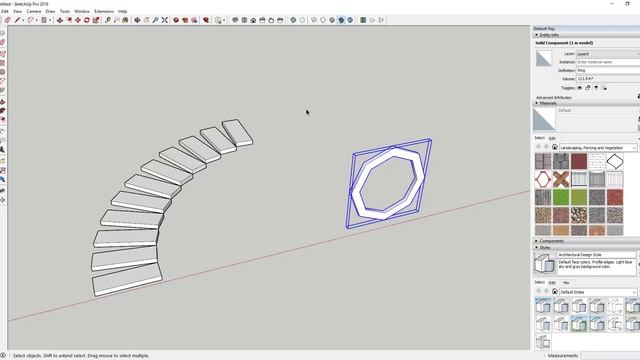The height and width of the screenshot is (360, 640).
Task: Activate the Paint Bucket tool
Action: (125, 20)
